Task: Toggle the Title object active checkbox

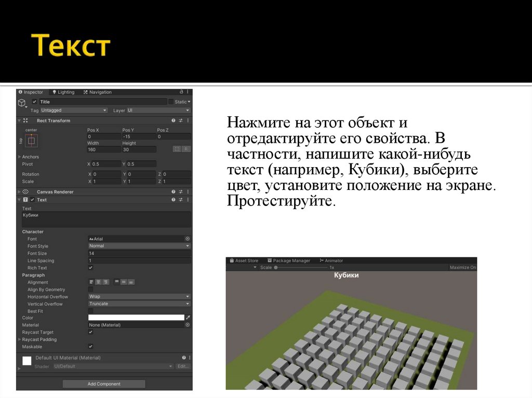Action: tap(34, 102)
